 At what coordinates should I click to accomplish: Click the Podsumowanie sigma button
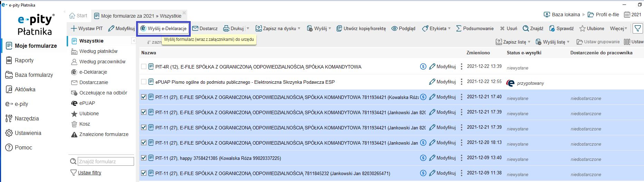pyautogui.click(x=475, y=28)
